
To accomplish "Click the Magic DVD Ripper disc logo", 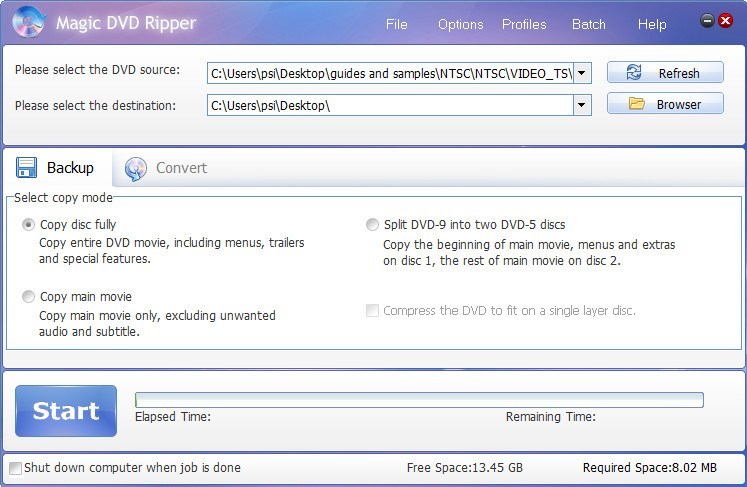I will (29, 22).
